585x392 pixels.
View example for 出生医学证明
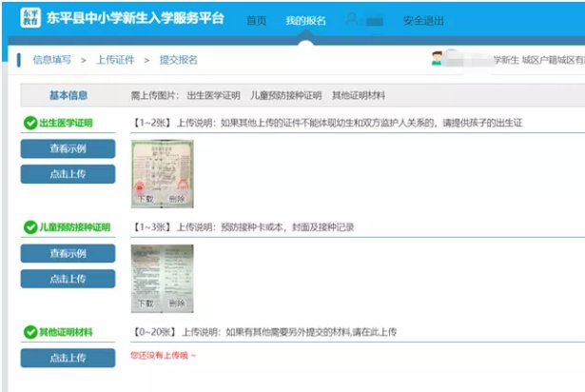click(x=68, y=149)
